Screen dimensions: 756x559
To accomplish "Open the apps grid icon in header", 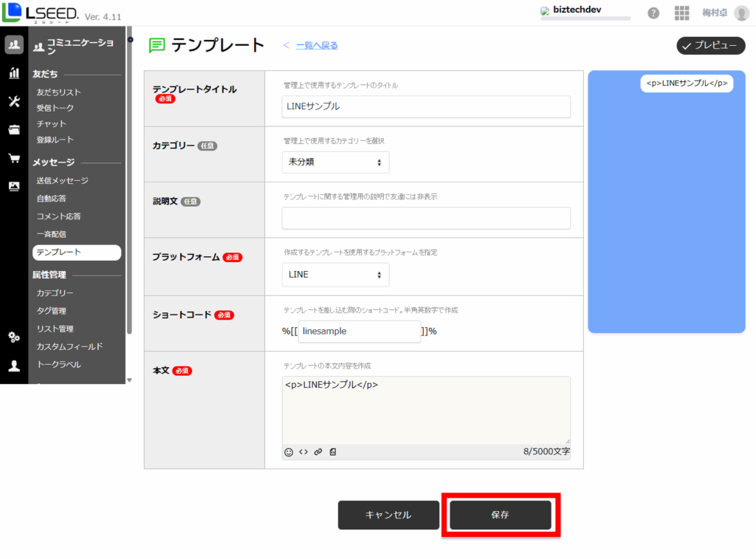I will 681,13.
